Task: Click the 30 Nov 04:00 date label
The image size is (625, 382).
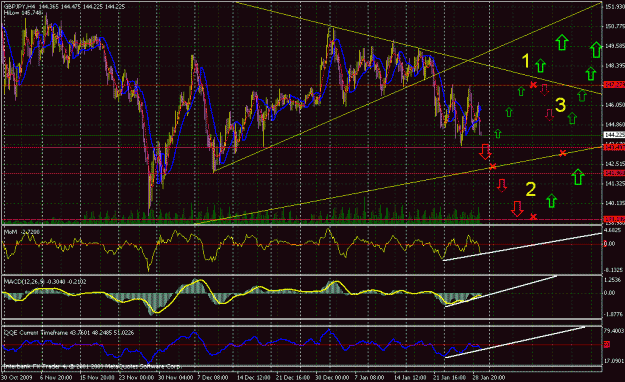Action: pyautogui.click(x=176, y=377)
